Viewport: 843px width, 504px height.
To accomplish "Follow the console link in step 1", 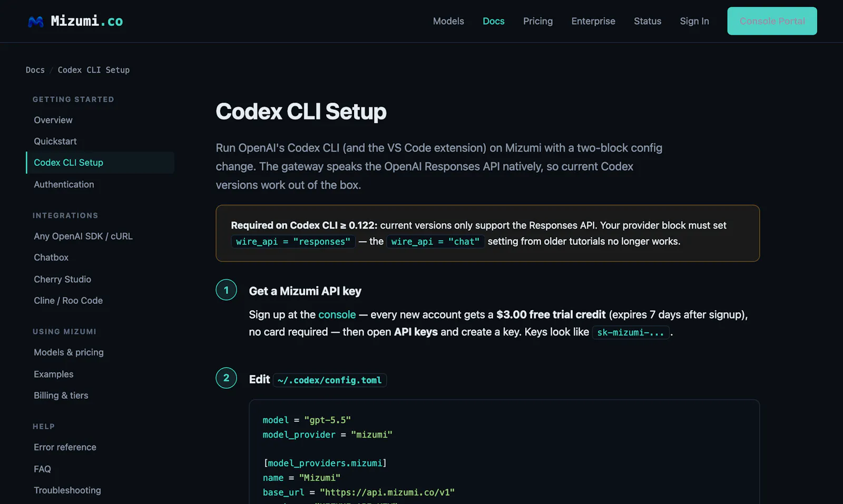I will pyautogui.click(x=337, y=314).
